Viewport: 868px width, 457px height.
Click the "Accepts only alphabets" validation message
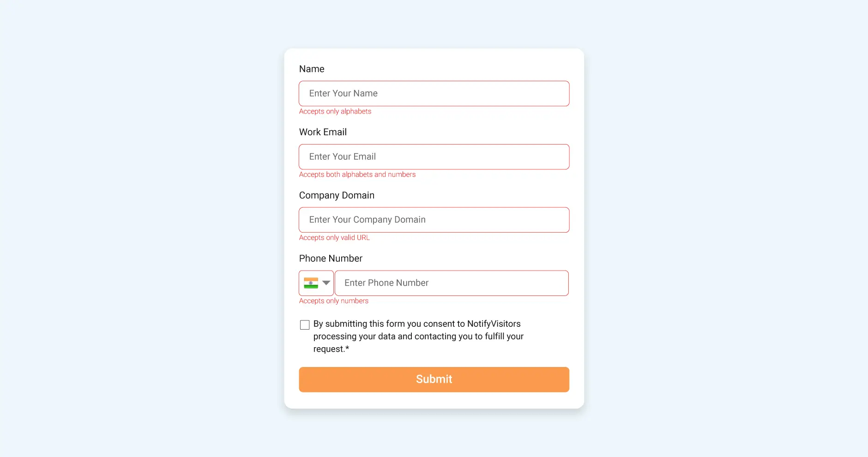[335, 111]
